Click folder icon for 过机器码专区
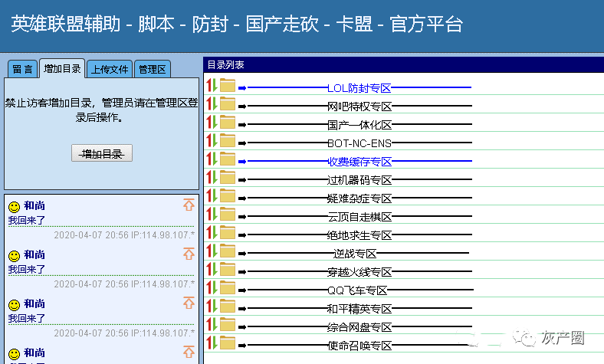604x364 pixels. coord(228,177)
